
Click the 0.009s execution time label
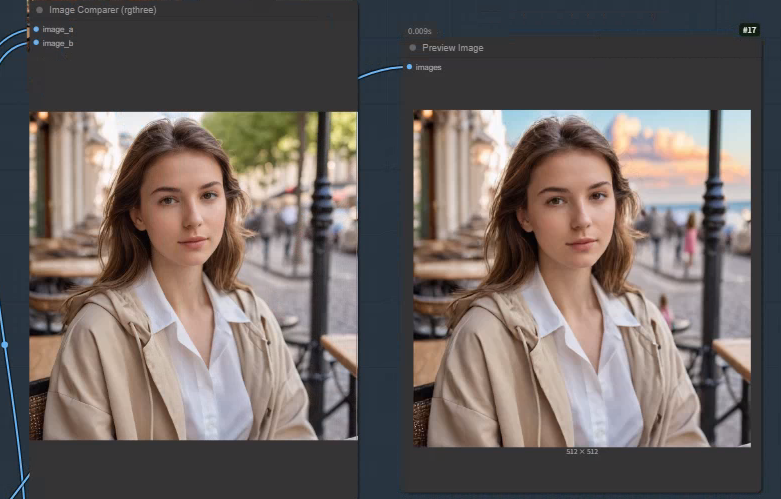419,31
